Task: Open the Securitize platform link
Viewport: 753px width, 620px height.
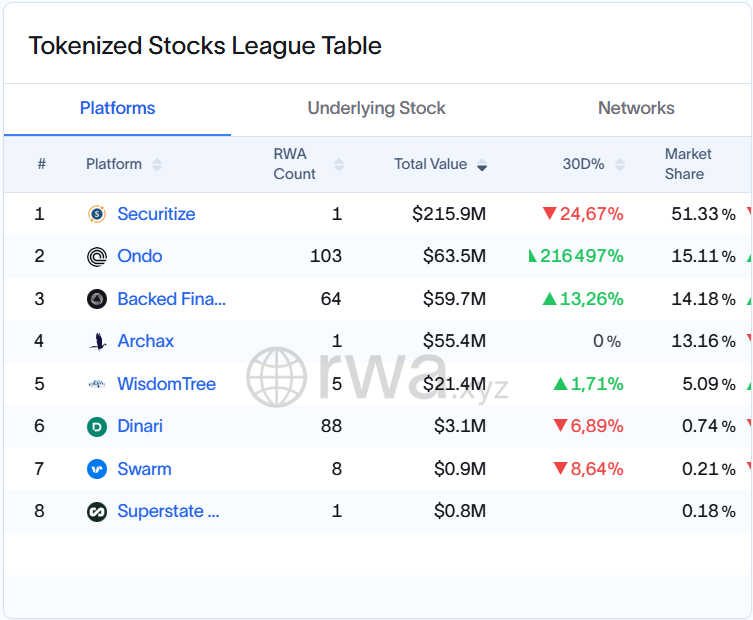Action: 156,214
